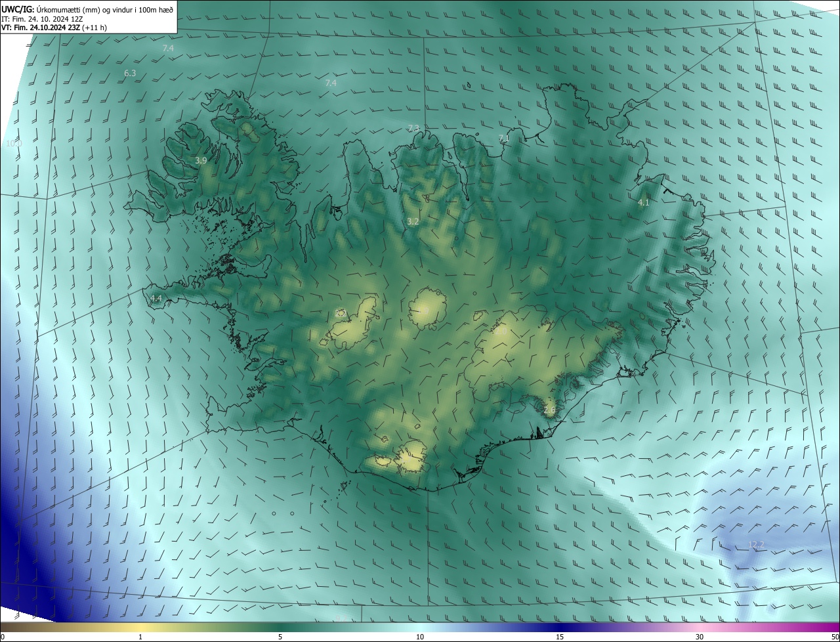The width and height of the screenshot is (840, 642).
Task: Select the 3.2 value label on the map
Action: click(x=413, y=222)
